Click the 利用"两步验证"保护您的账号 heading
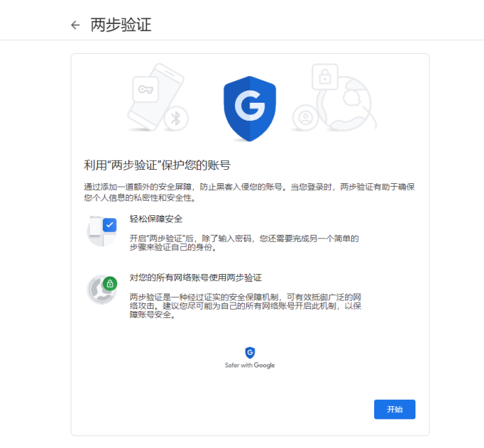Viewport: 484px width, 448px height. (157, 166)
